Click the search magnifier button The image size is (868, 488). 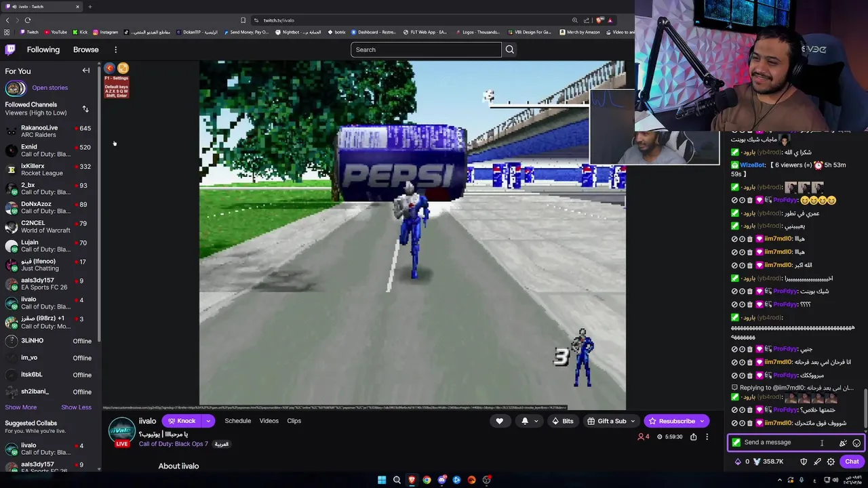[x=510, y=49]
